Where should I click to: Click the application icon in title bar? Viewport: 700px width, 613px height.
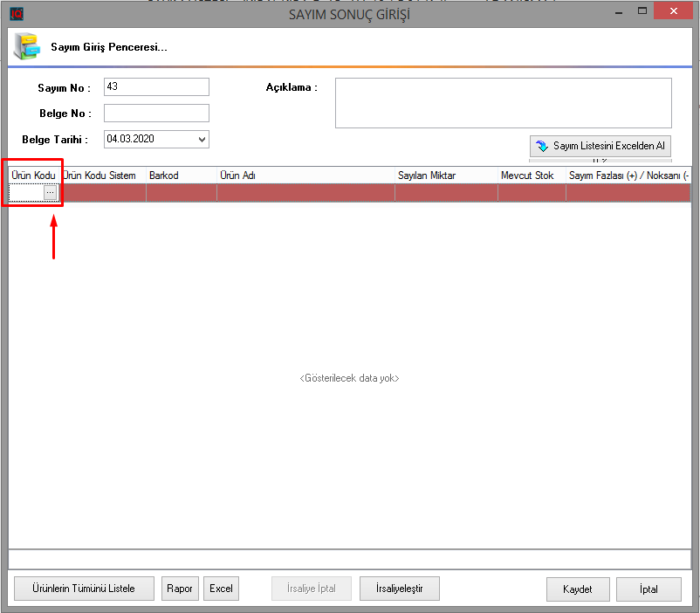[x=17, y=14]
